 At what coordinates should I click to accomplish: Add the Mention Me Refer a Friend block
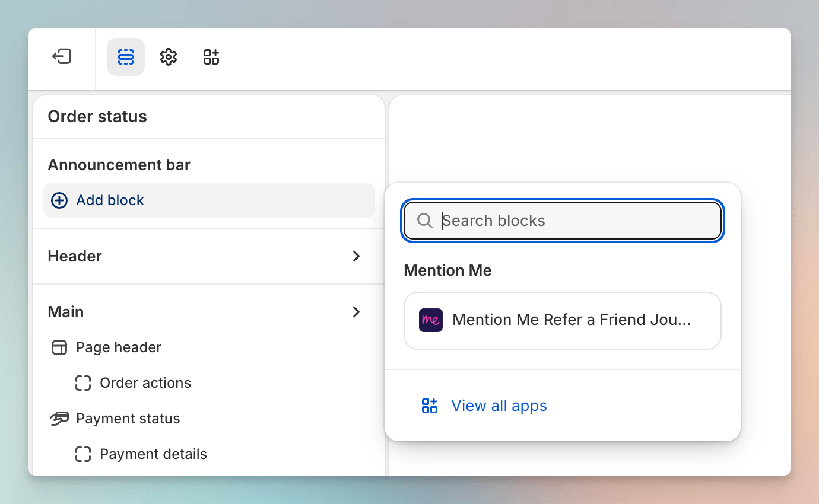[x=563, y=321]
